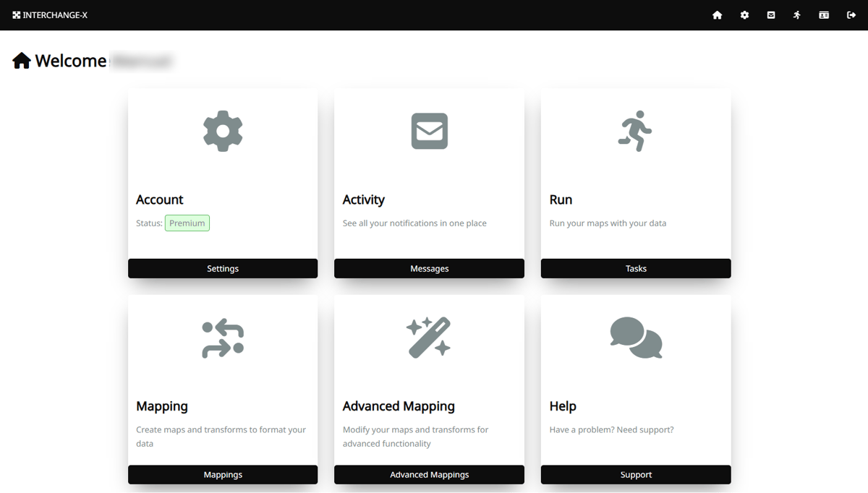The width and height of the screenshot is (868, 493).
Task: Click the green Premium status badge
Action: [x=187, y=223]
